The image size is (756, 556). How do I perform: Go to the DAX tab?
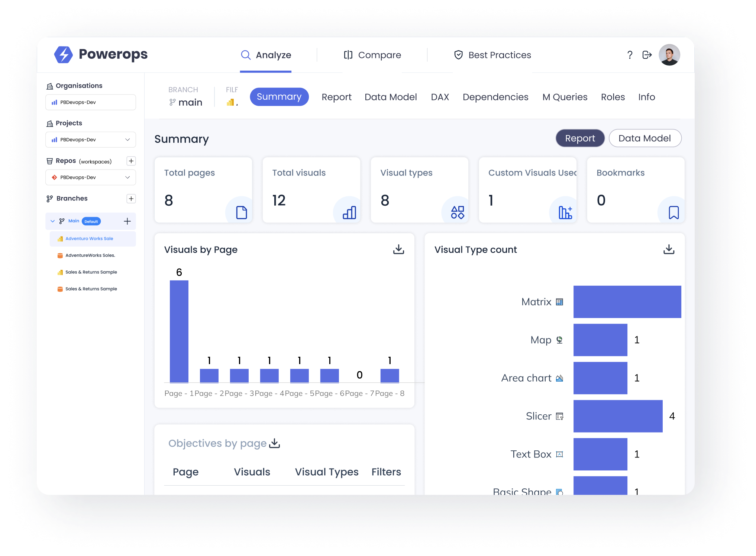pyautogui.click(x=440, y=97)
